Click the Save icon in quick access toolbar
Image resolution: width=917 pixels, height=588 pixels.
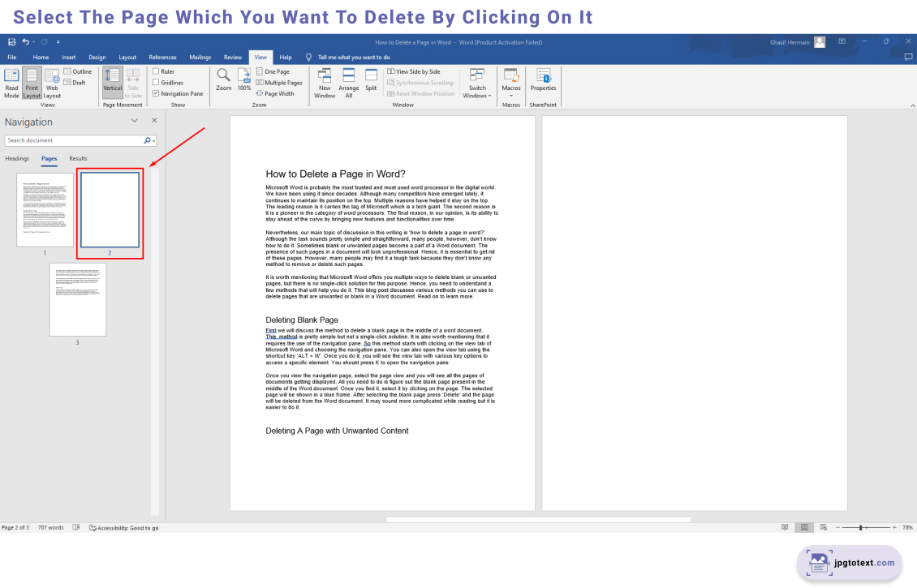coord(11,42)
